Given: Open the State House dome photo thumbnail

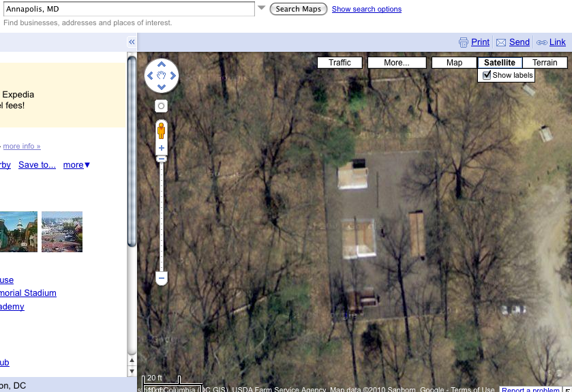Looking at the screenshot, I should [18, 232].
